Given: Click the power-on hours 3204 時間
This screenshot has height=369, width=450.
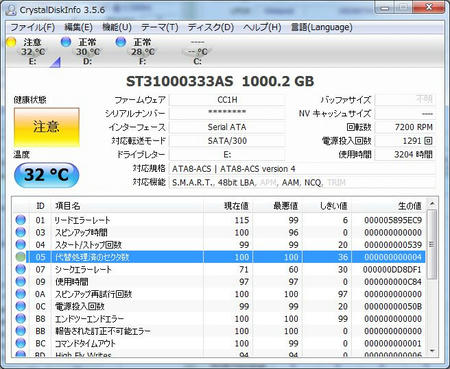Looking at the screenshot, I should click(x=405, y=155).
